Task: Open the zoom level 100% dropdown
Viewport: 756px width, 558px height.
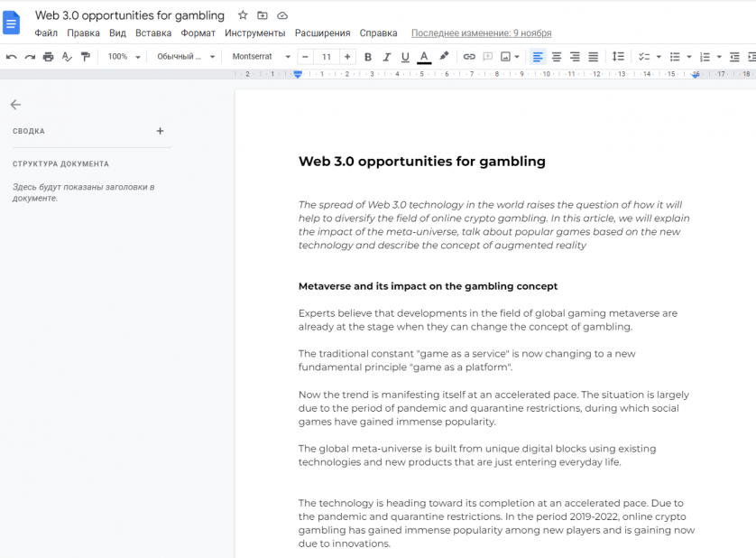Action: tap(124, 57)
